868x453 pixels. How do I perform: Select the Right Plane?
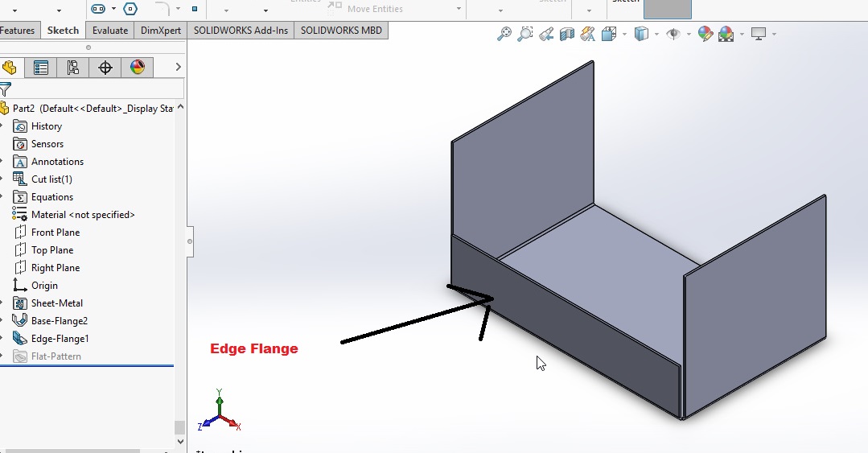(x=56, y=268)
